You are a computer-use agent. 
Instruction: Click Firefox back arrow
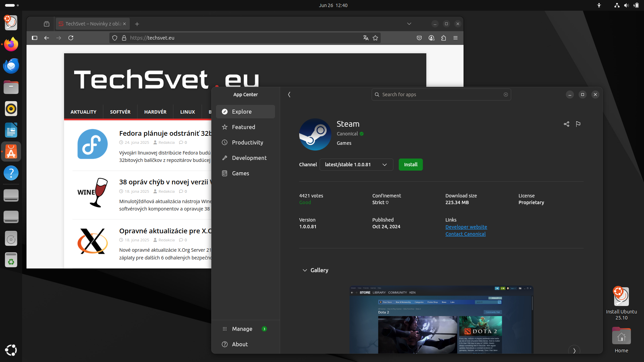pos(47,38)
